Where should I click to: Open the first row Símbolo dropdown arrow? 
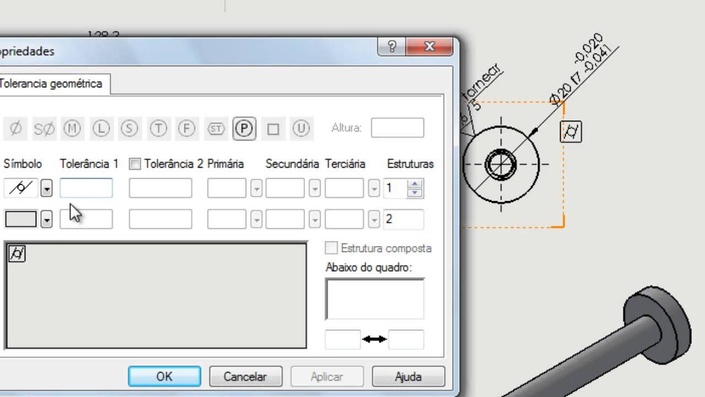[46, 188]
